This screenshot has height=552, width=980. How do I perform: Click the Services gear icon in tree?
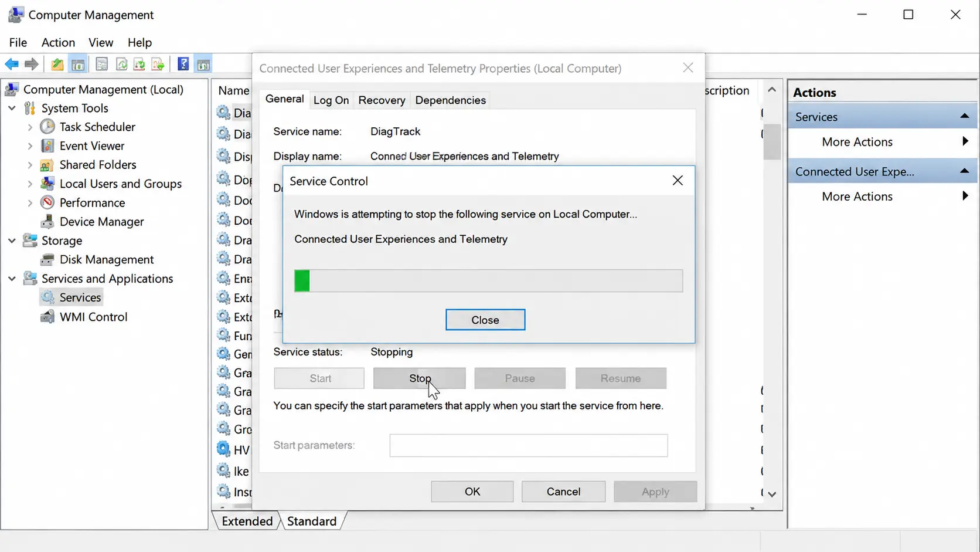(47, 297)
